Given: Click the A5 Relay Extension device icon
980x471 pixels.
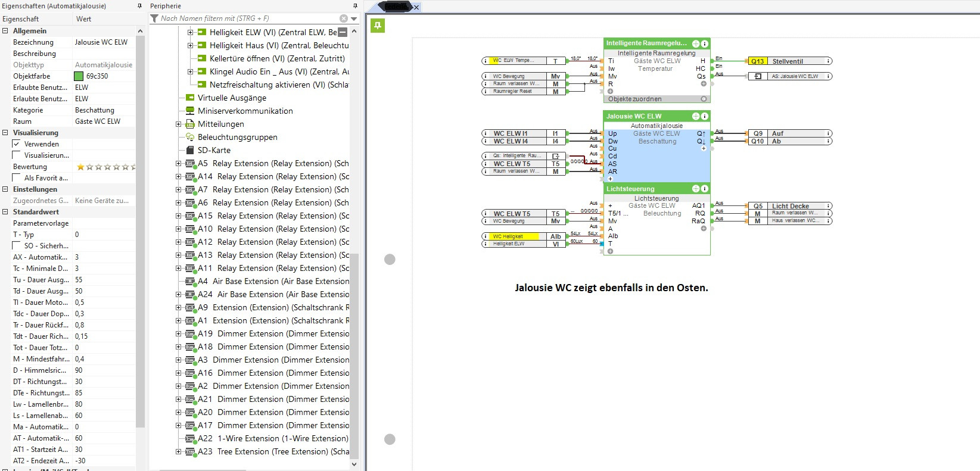Looking at the screenshot, I should coord(190,163).
